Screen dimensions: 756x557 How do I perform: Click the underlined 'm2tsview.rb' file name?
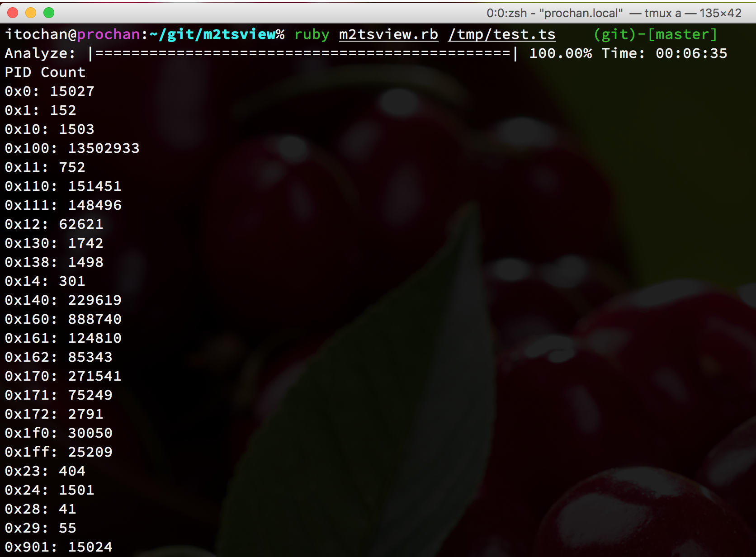pyautogui.click(x=388, y=34)
